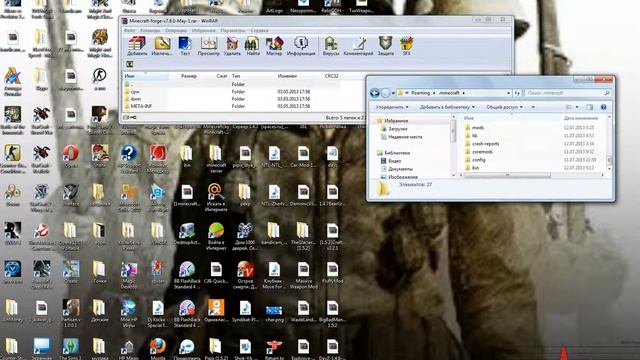Click the Вирусы (Virus scan) icon

click(331, 46)
